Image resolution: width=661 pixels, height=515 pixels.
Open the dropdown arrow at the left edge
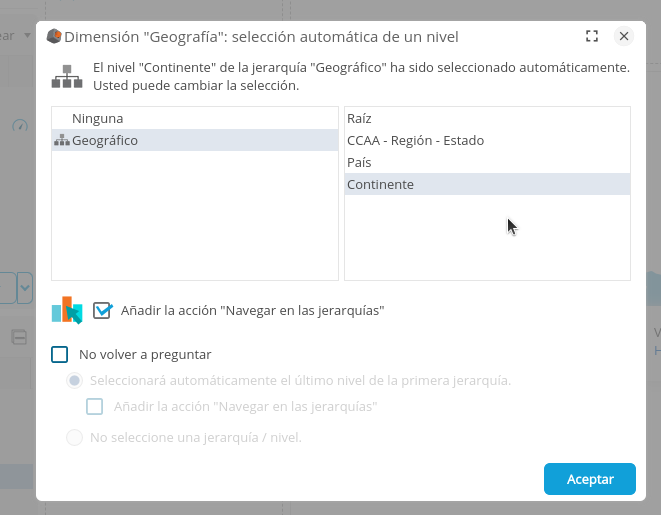pyautogui.click(x=25, y=288)
